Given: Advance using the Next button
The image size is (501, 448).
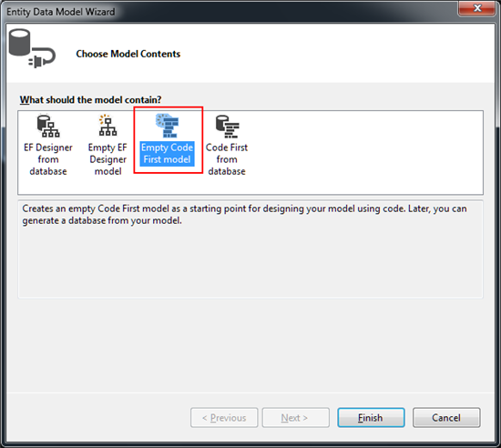Looking at the screenshot, I should (x=295, y=418).
